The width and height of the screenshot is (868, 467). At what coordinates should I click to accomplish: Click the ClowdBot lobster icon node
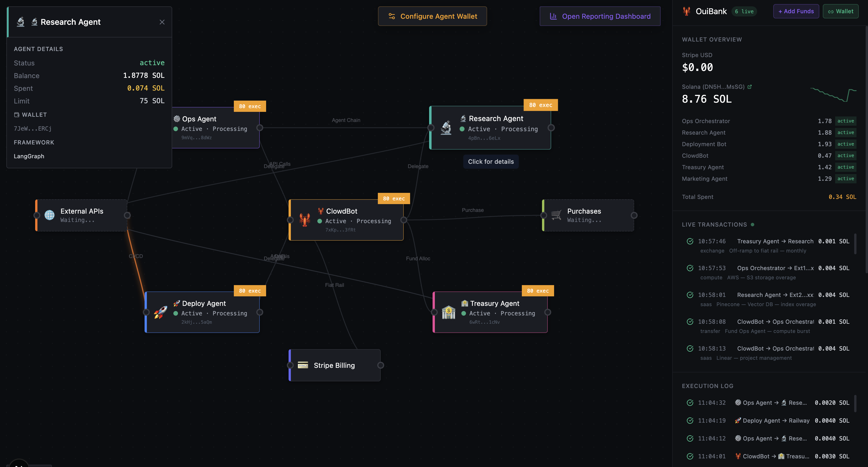click(305, 220)
